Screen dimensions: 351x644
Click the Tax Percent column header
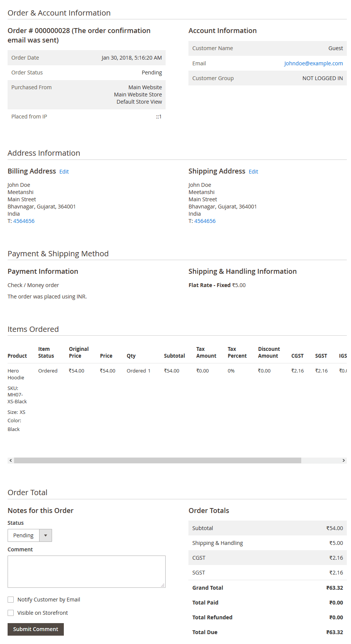click(x=237, y=352)
